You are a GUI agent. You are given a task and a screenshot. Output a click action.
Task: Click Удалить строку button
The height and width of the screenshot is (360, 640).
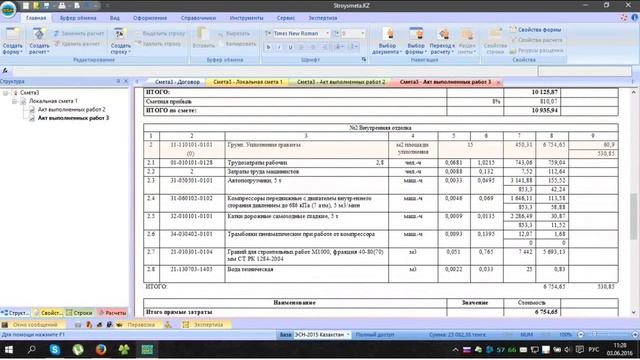click(158, 44)
